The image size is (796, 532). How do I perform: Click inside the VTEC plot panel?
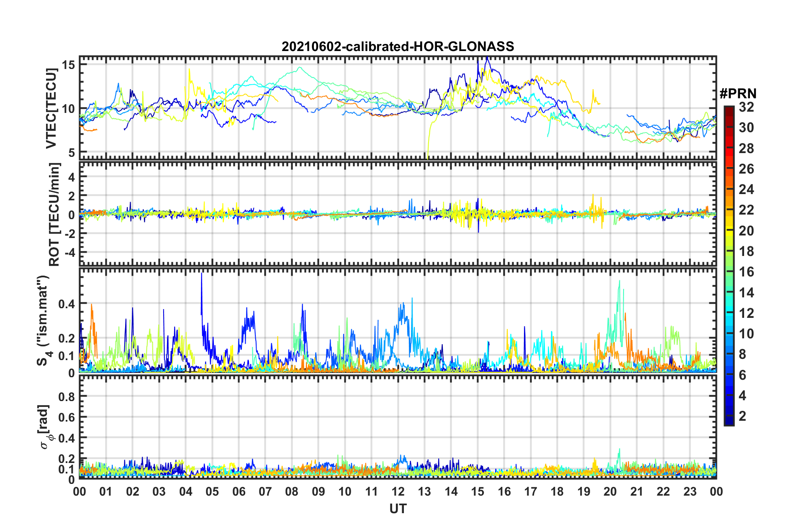[398, 108]
